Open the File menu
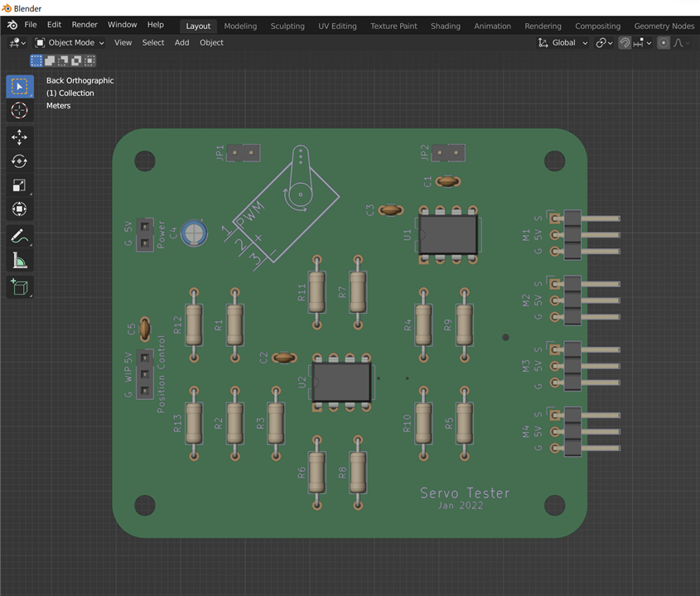Viewport: 700px width, 596px height. [x=31, y=25]
